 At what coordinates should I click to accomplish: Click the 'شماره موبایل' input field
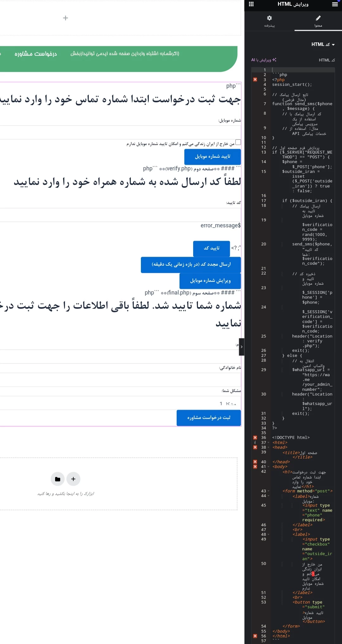point(120,132)
